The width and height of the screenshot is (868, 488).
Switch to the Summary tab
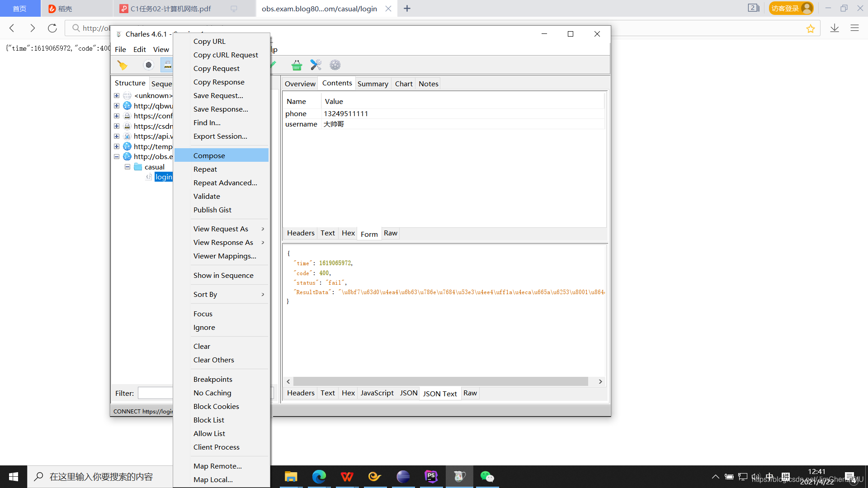coord(373,84)
